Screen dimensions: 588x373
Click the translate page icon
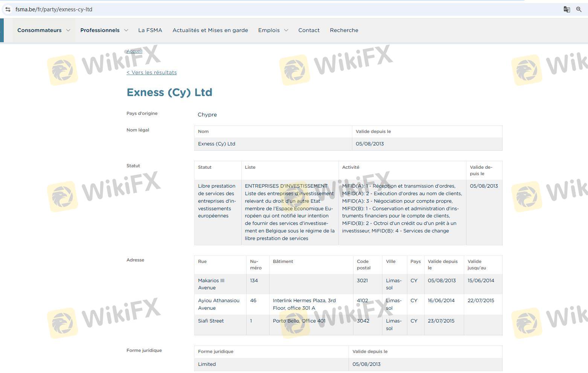pyautogui.click(x=567, y=9)
